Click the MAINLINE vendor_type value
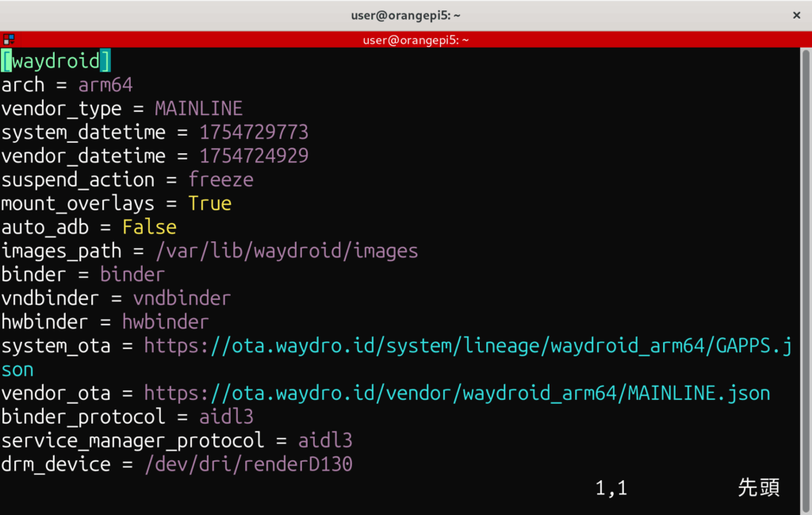This screenshot has width=812, height=515. pos(198,109)
